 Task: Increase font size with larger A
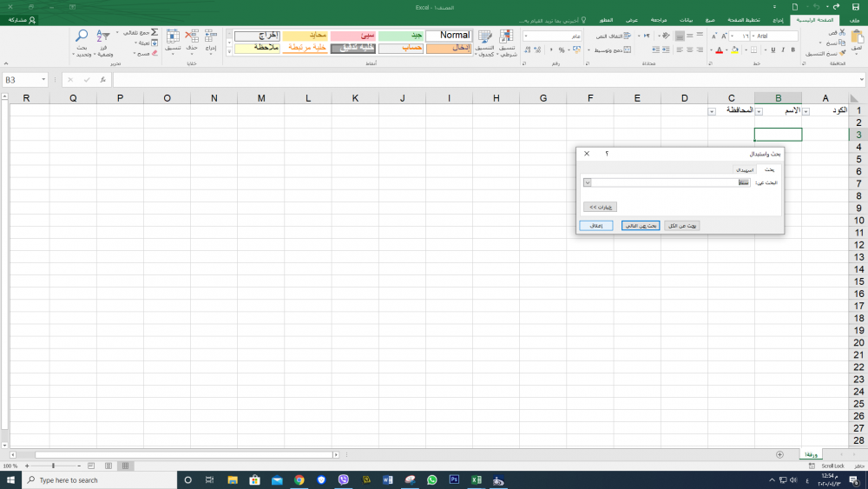pos(724,36)
